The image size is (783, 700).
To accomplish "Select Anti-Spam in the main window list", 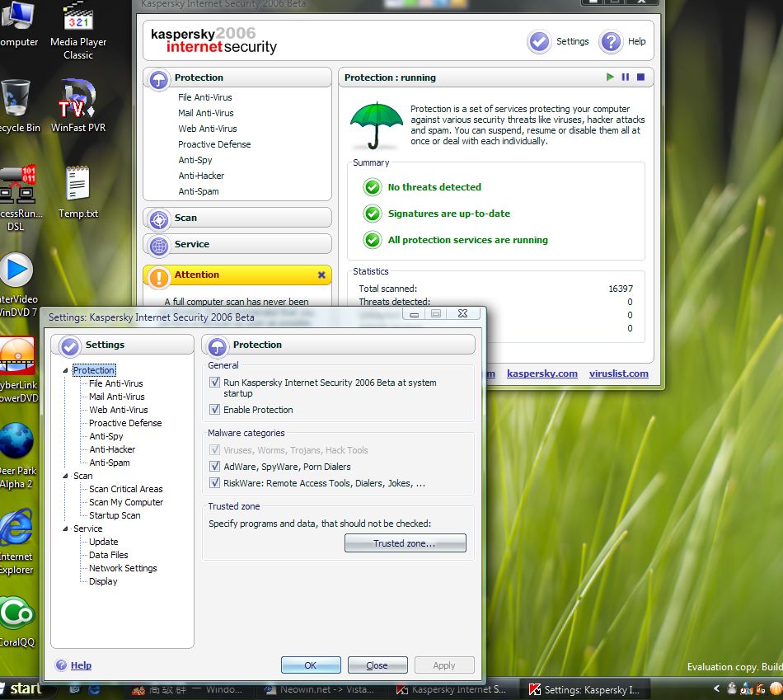I will [x=199, y=191].
